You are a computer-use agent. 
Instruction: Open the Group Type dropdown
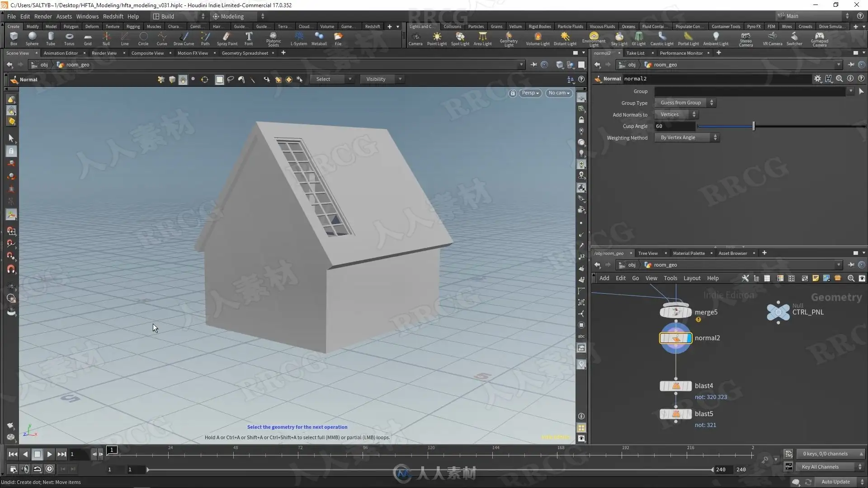point(685,103)
